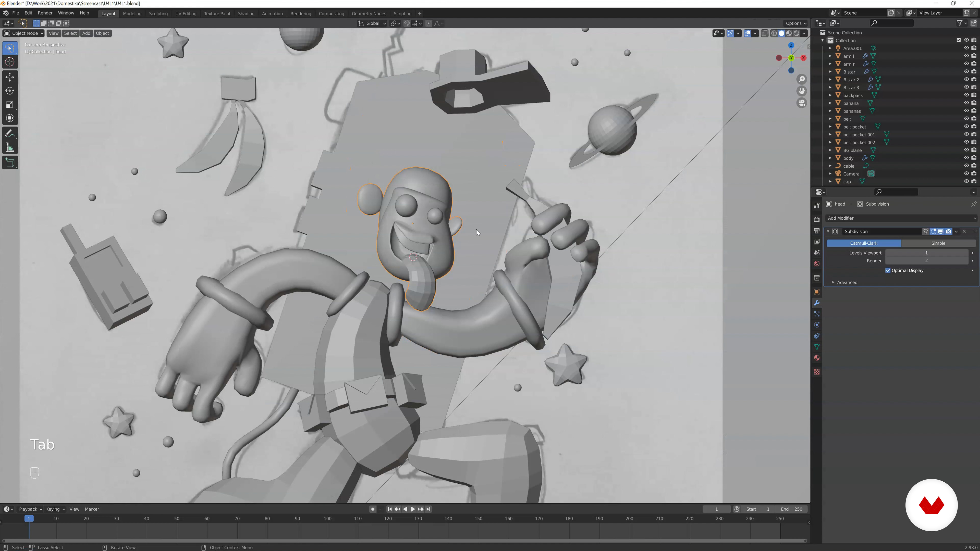
Task: Open the Add Modifier dropdown
Action: click(902, 218)
